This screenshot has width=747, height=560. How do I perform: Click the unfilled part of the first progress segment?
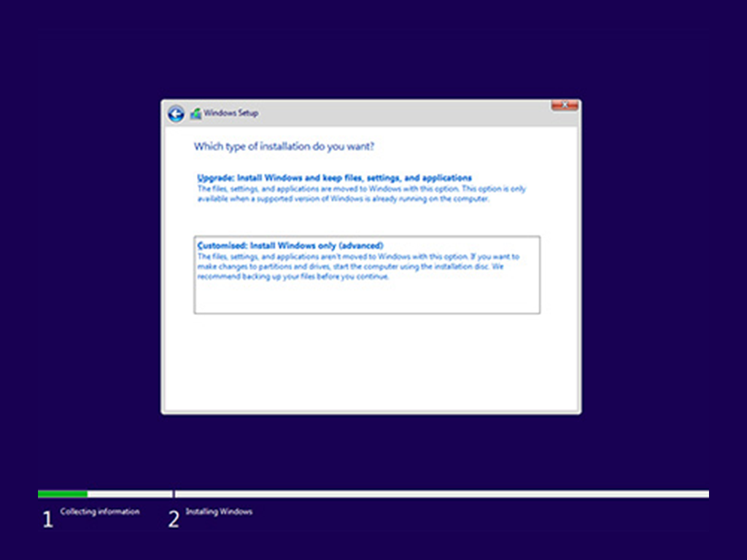129,494
